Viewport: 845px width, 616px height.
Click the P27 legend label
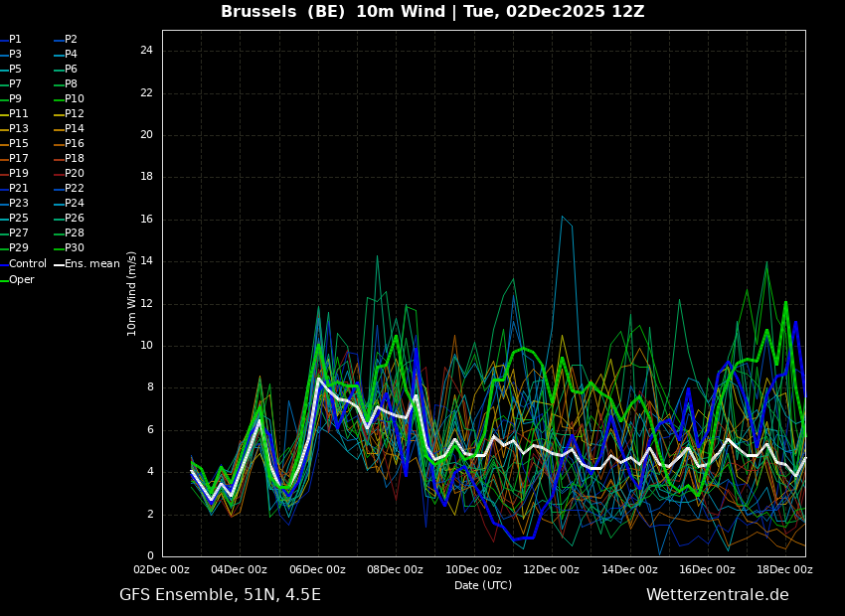(18, 233)
